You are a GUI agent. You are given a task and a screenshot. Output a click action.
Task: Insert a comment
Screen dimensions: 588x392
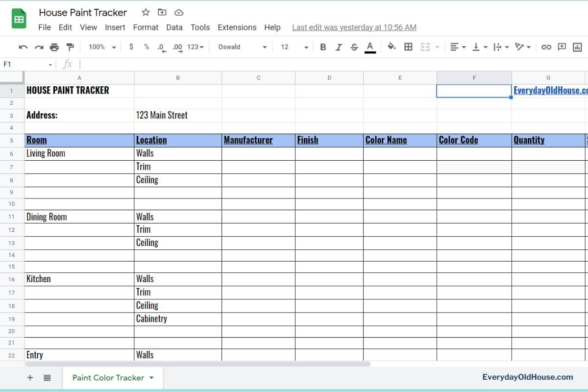tap(562, 47)
